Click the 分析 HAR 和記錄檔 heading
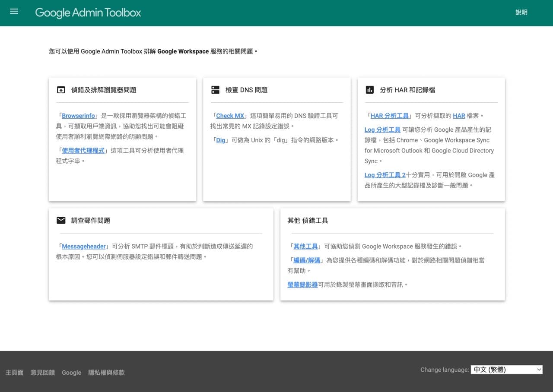Viewport: 553px width, 392px height. tap(407, 90)
